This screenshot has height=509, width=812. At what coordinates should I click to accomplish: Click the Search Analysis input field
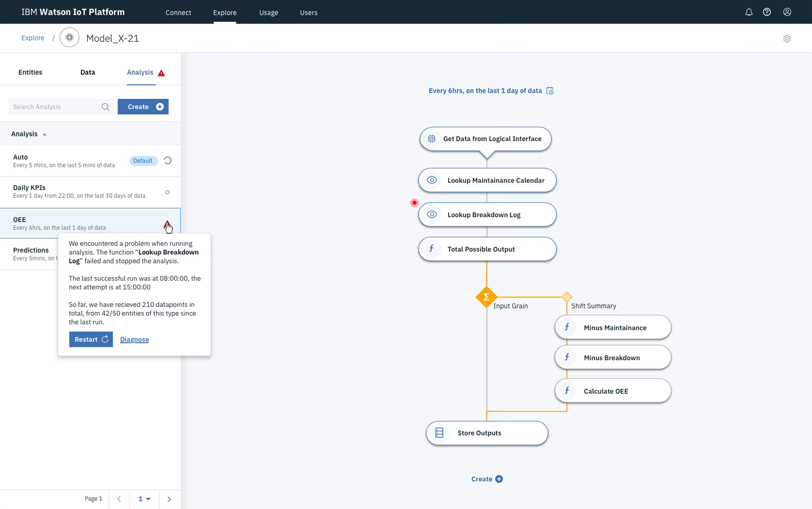(56, 107)
